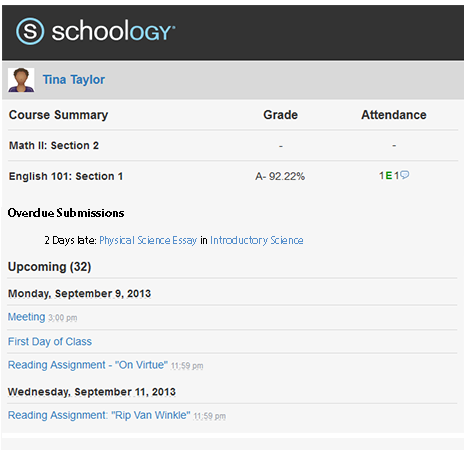Click the Grade column header

pos(280,115)
